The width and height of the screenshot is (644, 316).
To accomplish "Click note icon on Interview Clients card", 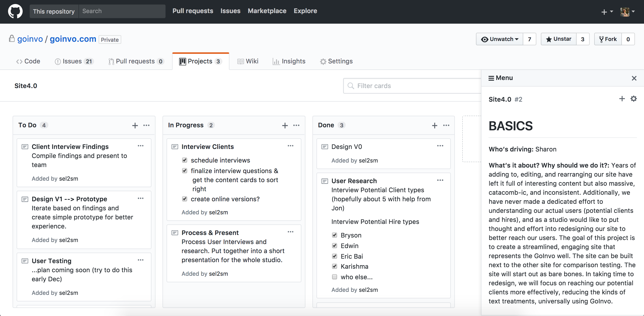I will coord(175,147).
